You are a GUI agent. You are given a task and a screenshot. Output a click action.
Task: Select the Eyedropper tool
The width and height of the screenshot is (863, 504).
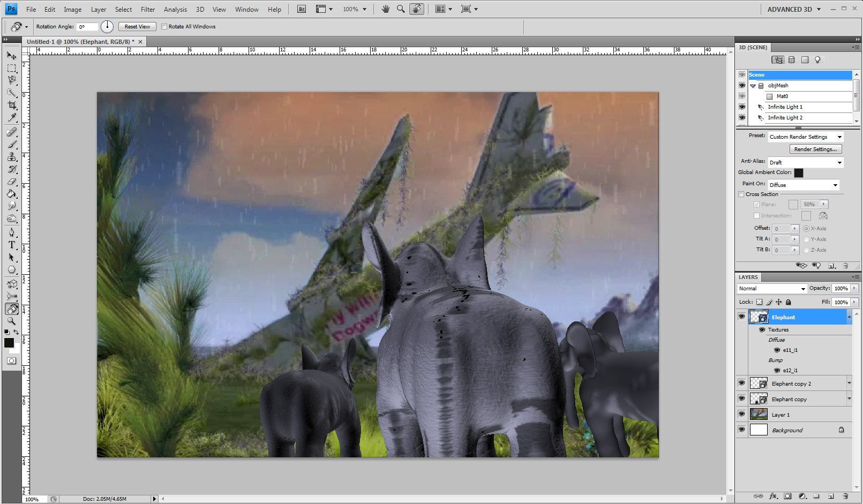tap(12, 118)
